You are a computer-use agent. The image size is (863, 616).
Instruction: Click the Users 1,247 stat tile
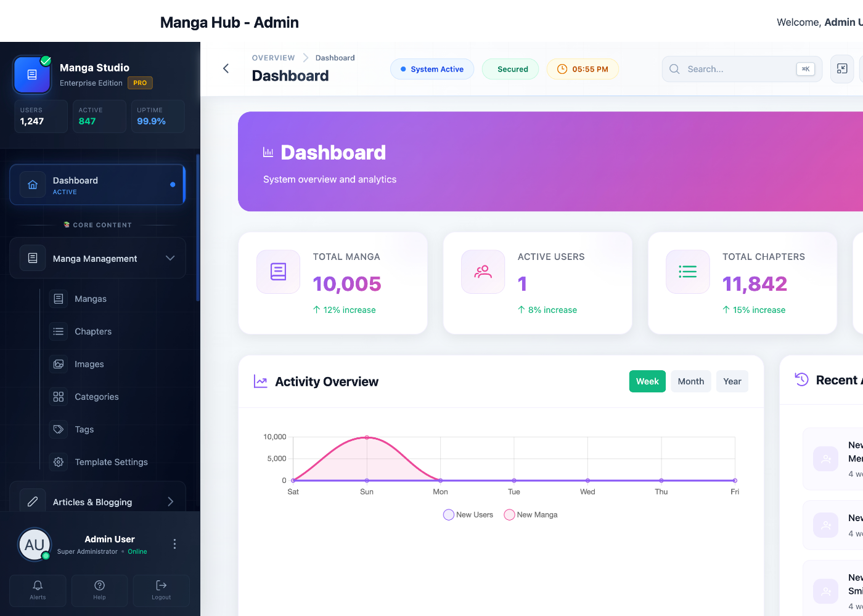point(41,116)
